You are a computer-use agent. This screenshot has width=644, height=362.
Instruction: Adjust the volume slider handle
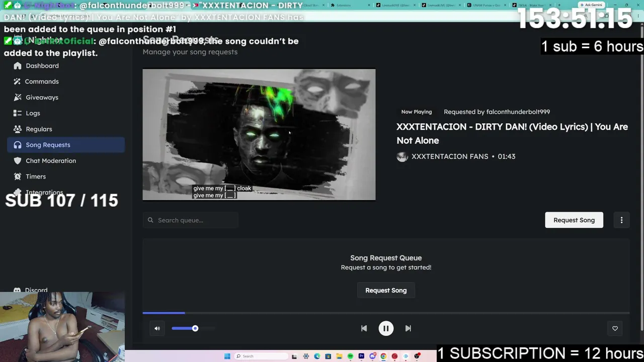click(195, 328)
